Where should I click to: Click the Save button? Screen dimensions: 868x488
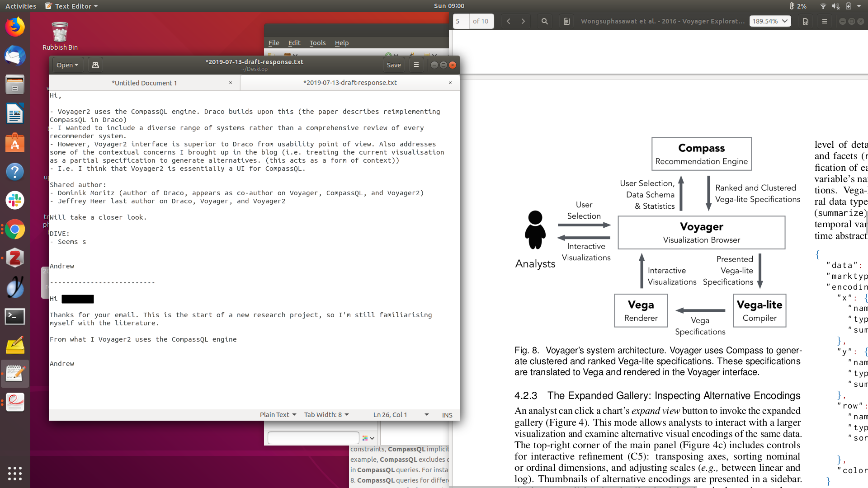393,65
